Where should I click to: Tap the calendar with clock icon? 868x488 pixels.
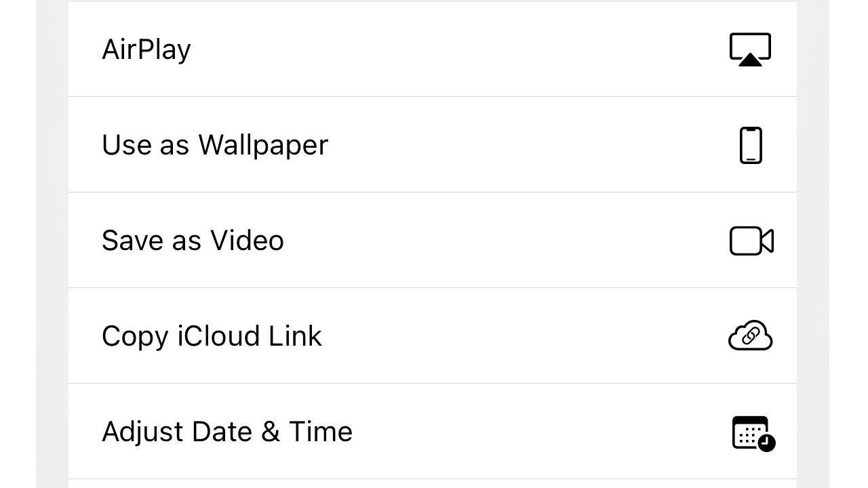point(753,433)
